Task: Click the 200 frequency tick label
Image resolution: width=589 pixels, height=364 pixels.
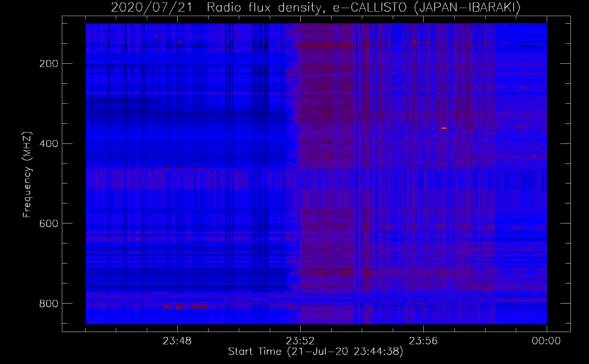Action: tap(48, 64)
